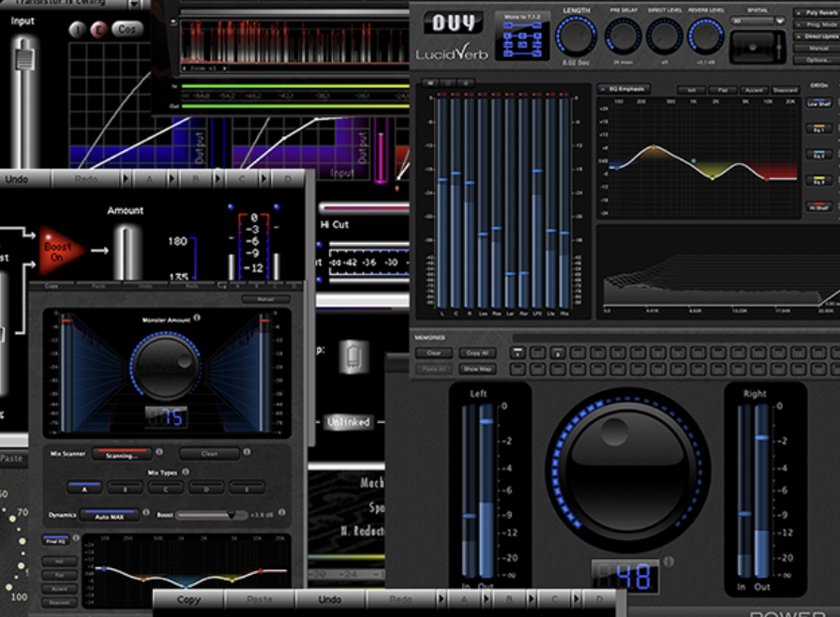Click the info icon beside the Clean button
Image resolution: width=840 pixels, height=617 pixels.
tap(247, 451)
